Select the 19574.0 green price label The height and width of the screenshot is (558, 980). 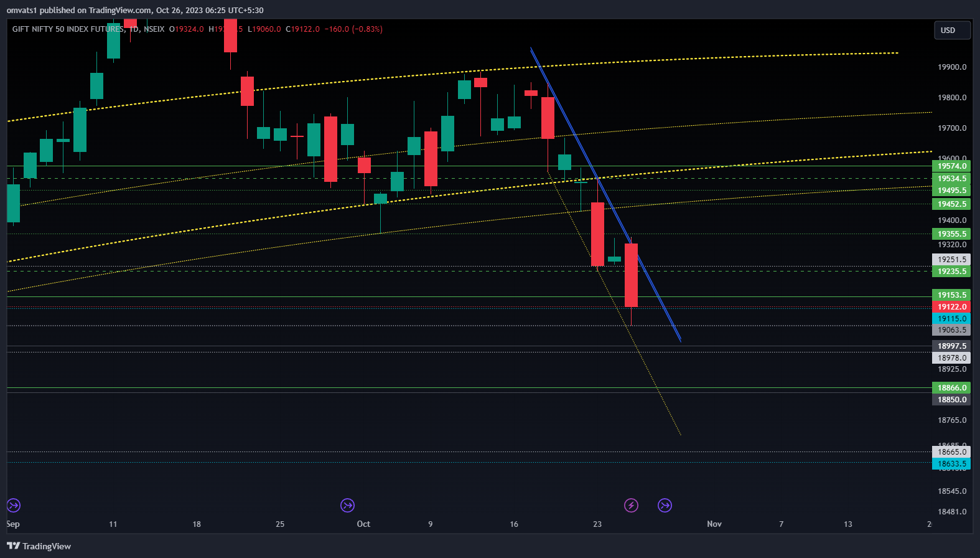pos(951,166)
